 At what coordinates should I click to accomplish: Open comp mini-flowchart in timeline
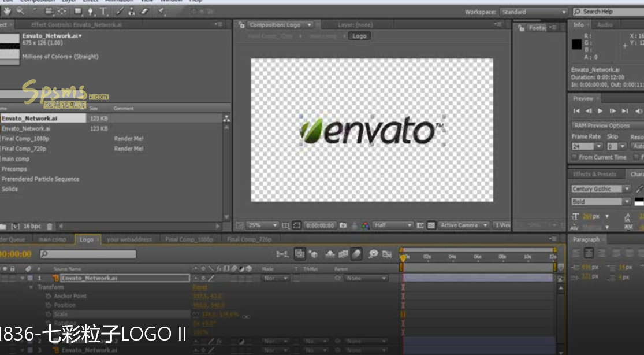click(x=282, y=254)
